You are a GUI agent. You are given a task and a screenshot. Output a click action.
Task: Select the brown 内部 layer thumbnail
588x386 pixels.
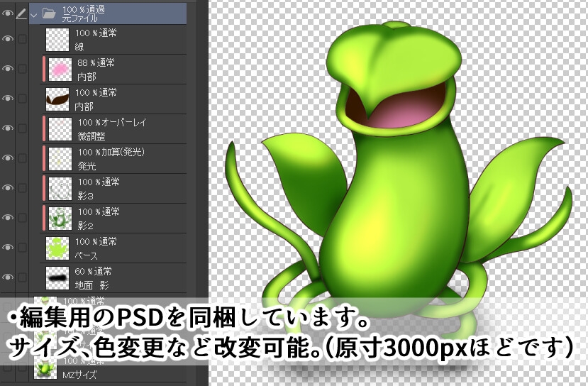tap(57, 99)
